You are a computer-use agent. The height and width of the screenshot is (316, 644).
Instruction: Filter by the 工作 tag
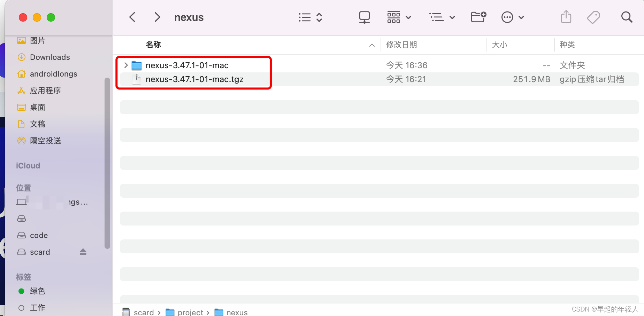click(x=37, y=308)
